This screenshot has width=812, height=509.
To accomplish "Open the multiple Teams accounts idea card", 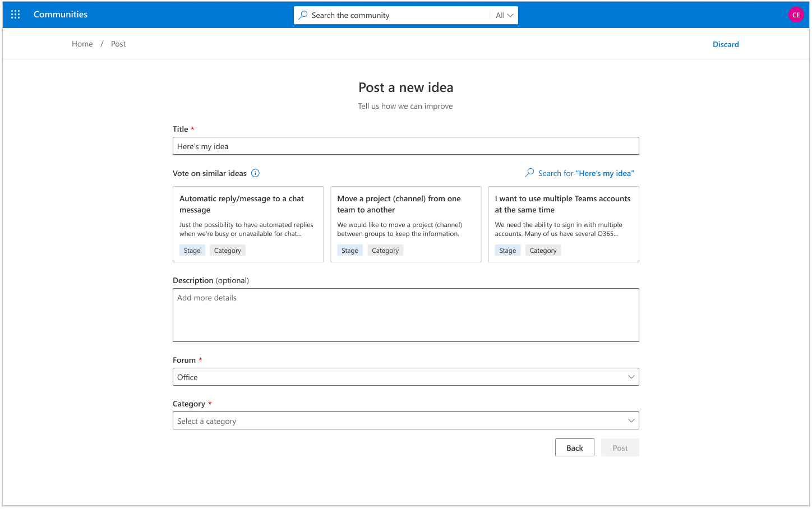I will point(564,224).
